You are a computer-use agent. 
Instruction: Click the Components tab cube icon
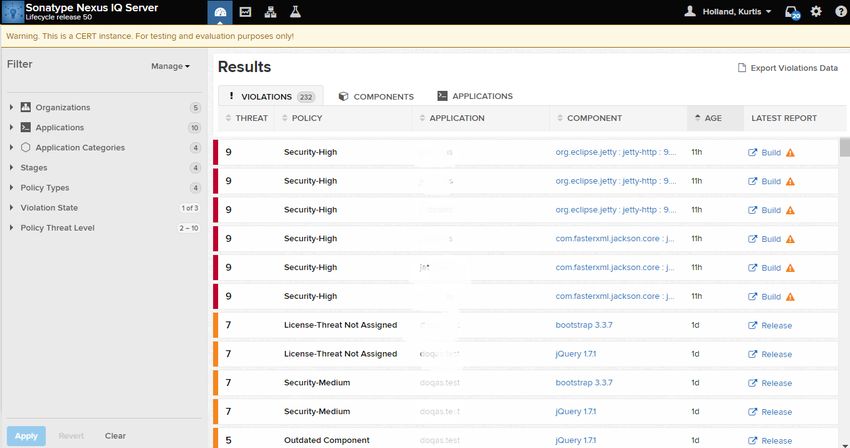tap(343, 96)
